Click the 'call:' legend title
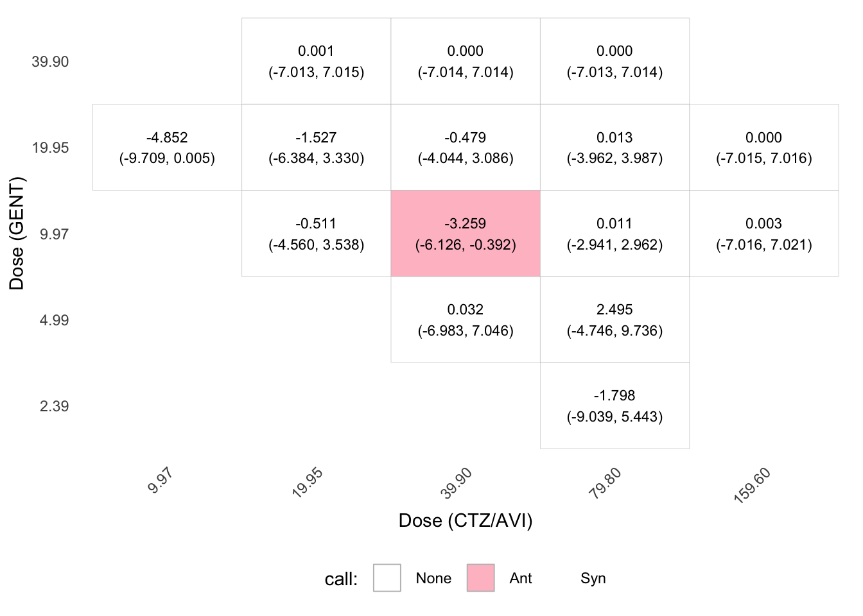 pos(341,579)
